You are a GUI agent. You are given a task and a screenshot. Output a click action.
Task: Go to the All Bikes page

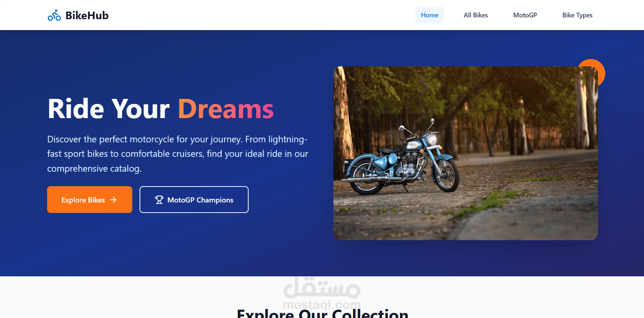point(475,15)
